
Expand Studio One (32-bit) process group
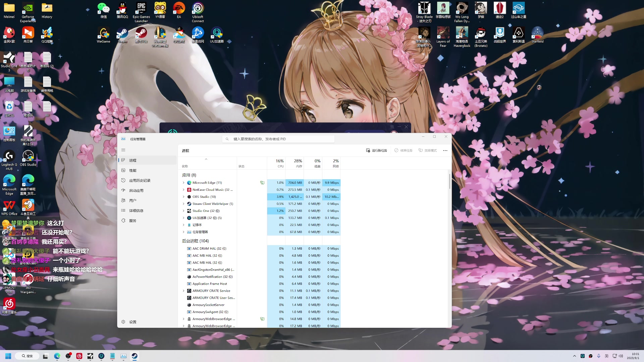coord(183,211)
